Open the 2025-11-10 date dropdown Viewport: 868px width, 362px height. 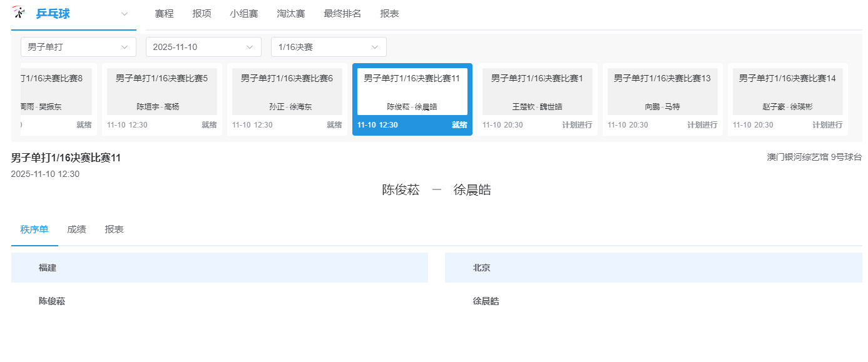[x=203, y=46]
